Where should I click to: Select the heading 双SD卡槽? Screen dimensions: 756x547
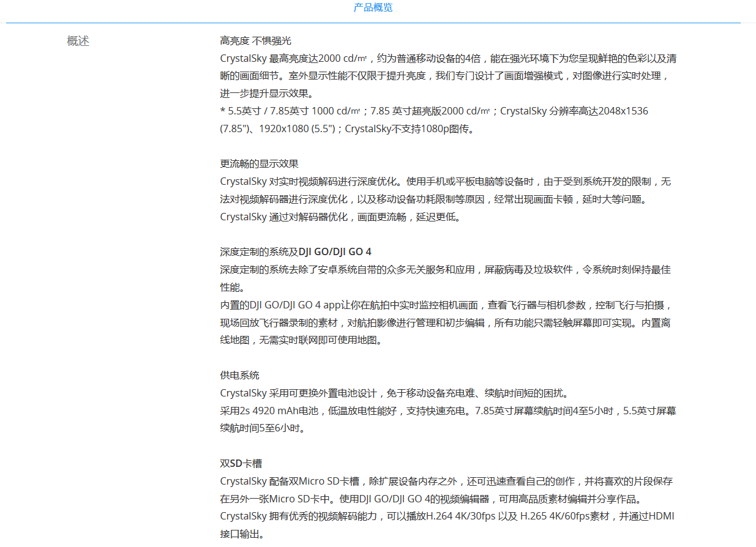point(241,463)
